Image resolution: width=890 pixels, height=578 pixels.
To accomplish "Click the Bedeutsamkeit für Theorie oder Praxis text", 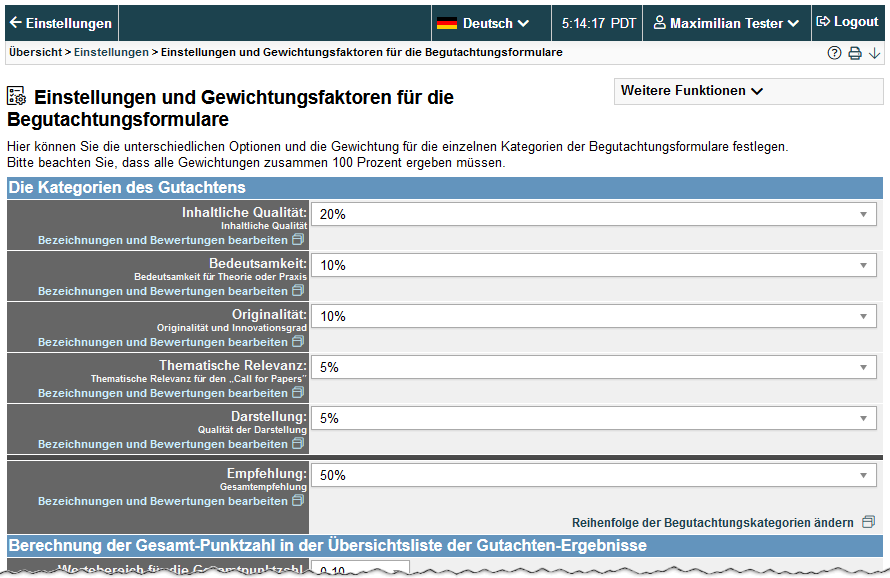I will (220, 277).
